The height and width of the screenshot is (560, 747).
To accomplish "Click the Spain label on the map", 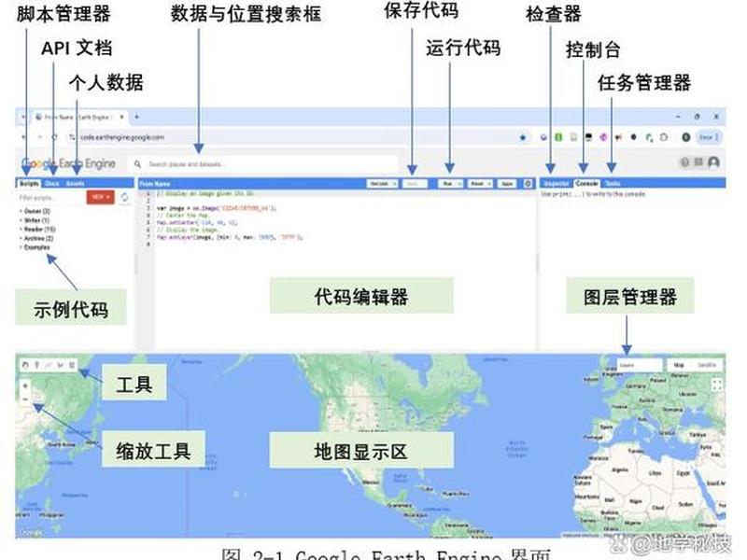I will point(606,427).
